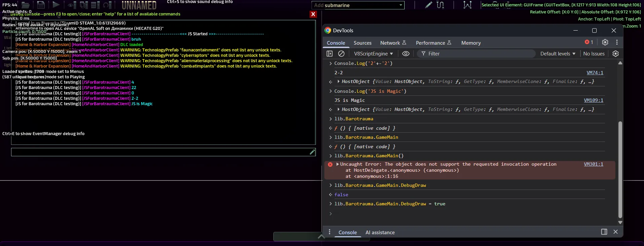Select the pencil edit tool

(429, 5)
